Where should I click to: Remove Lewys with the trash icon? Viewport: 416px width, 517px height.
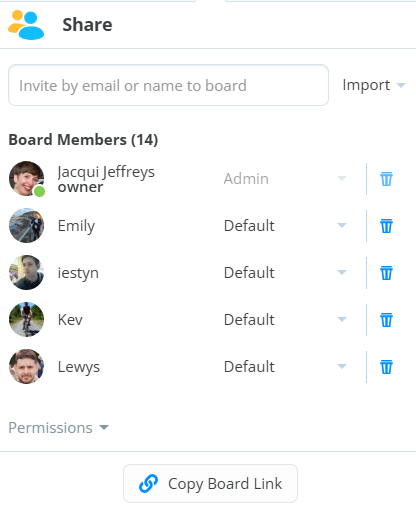pyautogui.click(x=386, y=367)
